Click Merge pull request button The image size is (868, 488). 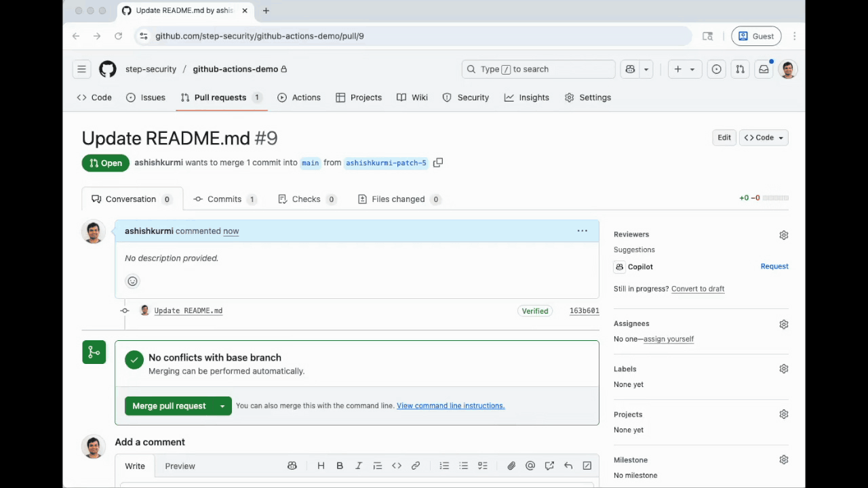click(169, 406)
